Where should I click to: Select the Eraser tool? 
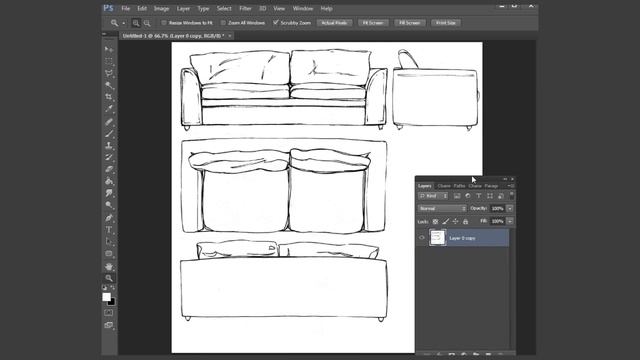tap(109, 169)
